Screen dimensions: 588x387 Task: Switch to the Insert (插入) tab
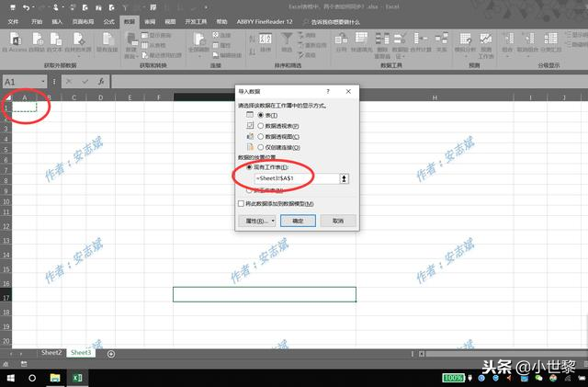click(57, 22)
